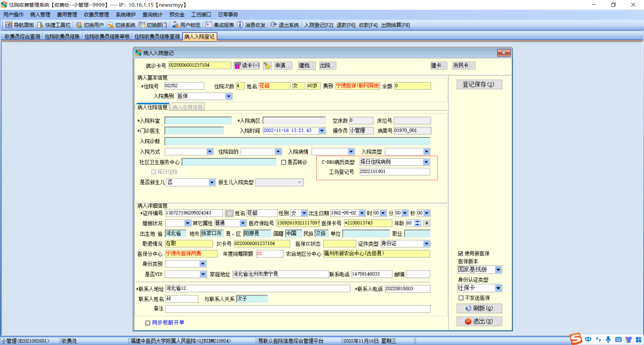The width and height of the screenshot is (644, 345).
Task: Click the Sogou input method S logo
Action: 576,339
